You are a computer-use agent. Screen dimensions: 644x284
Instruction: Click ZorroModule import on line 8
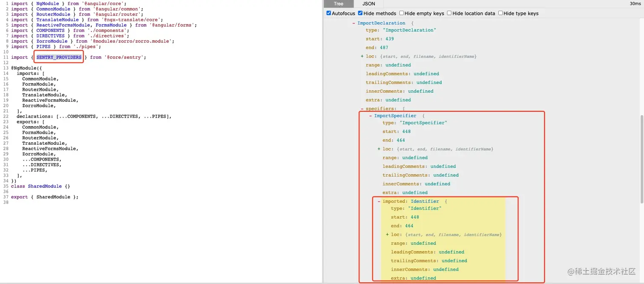(x=53, y=41)
